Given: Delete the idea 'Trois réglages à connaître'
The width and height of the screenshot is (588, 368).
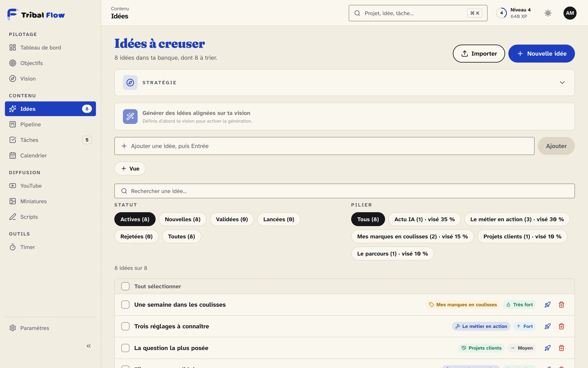Looking at the screenshot, I should click(561, 326).
